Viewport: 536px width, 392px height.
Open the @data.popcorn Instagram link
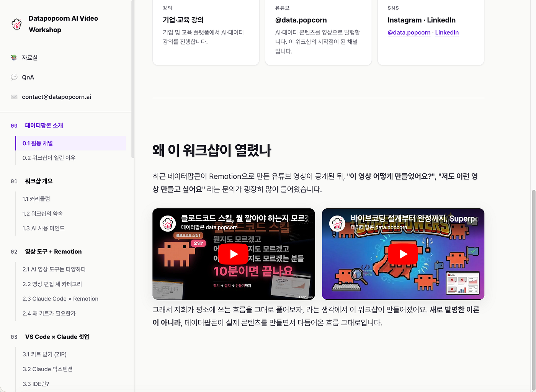[x=409, y=33]
